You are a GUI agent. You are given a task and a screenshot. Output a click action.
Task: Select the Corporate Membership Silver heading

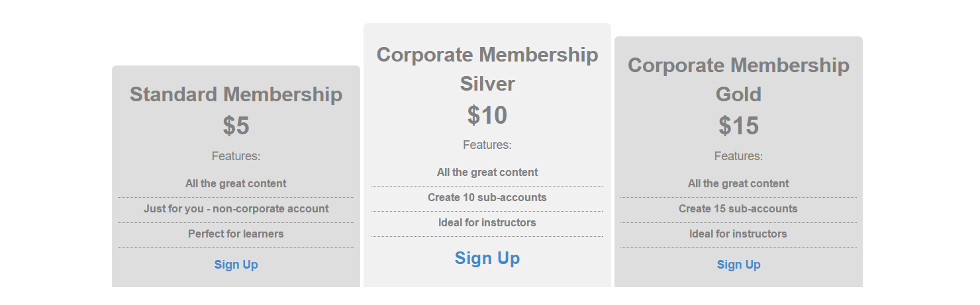(x=487, y=69)
